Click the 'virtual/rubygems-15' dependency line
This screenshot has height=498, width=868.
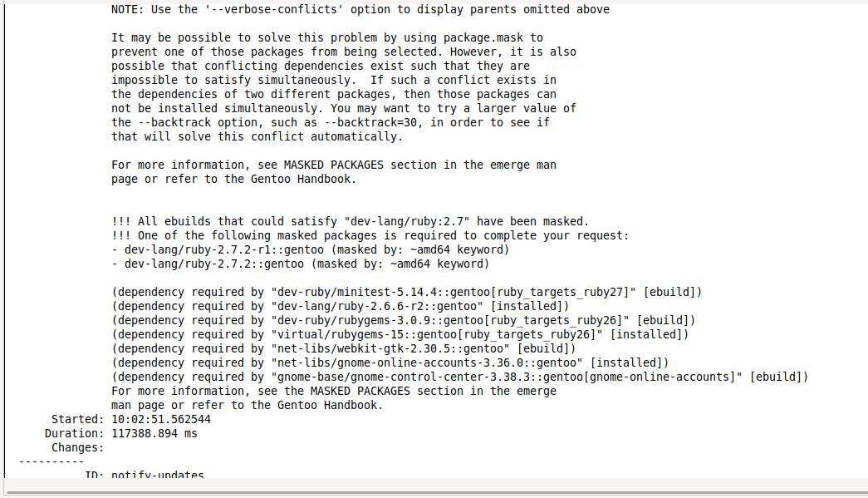[400, 334]
